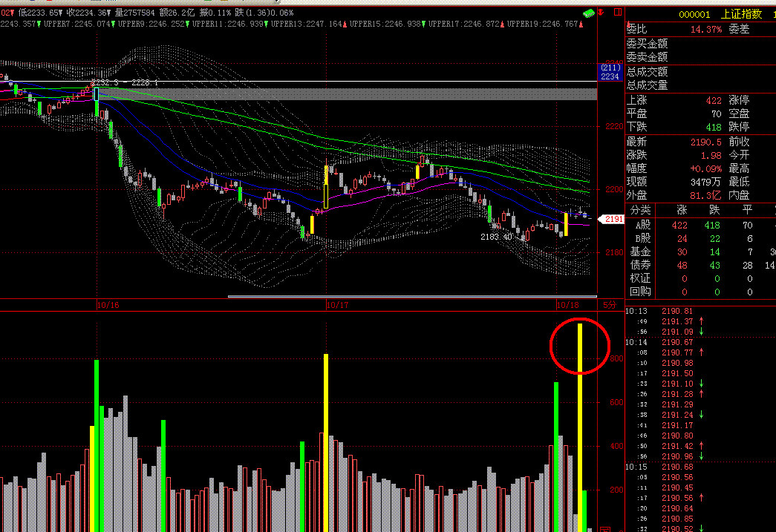
Task: Click the horizontal scroll bar under the chart
Action: pos(411,297)
